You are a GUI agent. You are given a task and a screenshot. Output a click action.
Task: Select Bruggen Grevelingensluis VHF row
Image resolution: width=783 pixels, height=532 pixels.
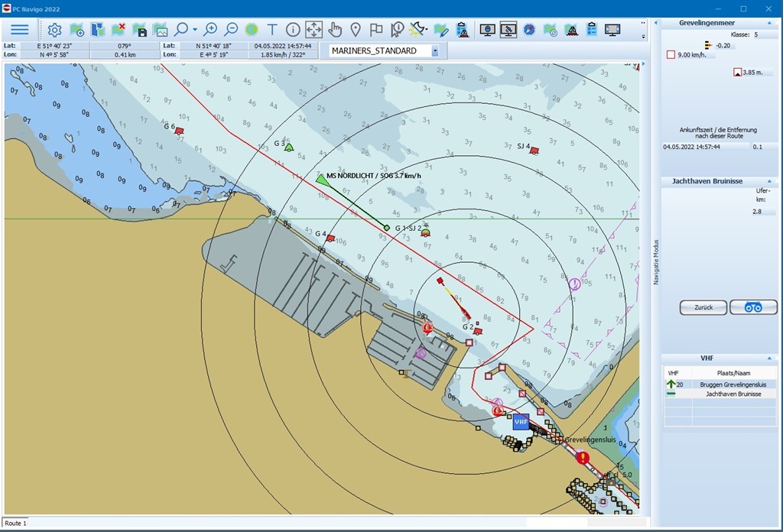722,384
